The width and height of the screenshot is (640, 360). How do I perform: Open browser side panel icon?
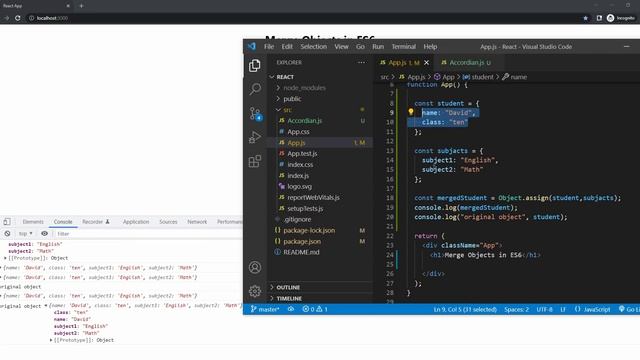[x=599, y=18]
